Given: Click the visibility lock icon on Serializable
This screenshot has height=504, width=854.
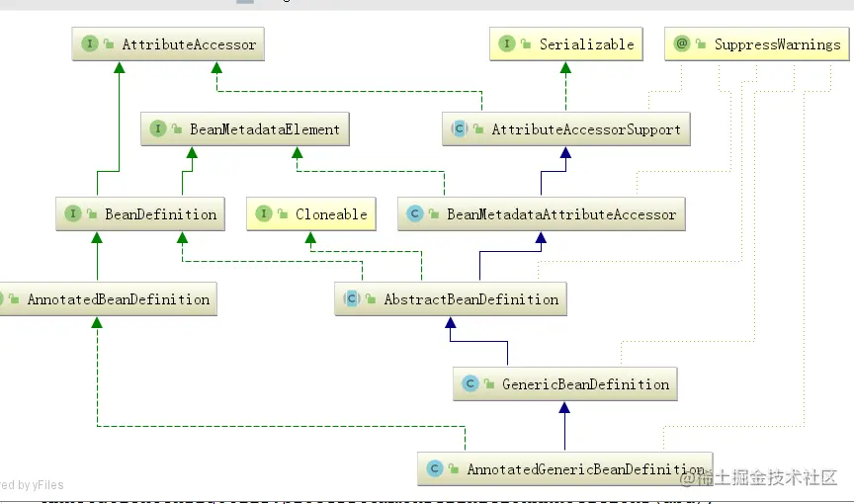Looking at the screenshot, I should (x=526, y=44).
